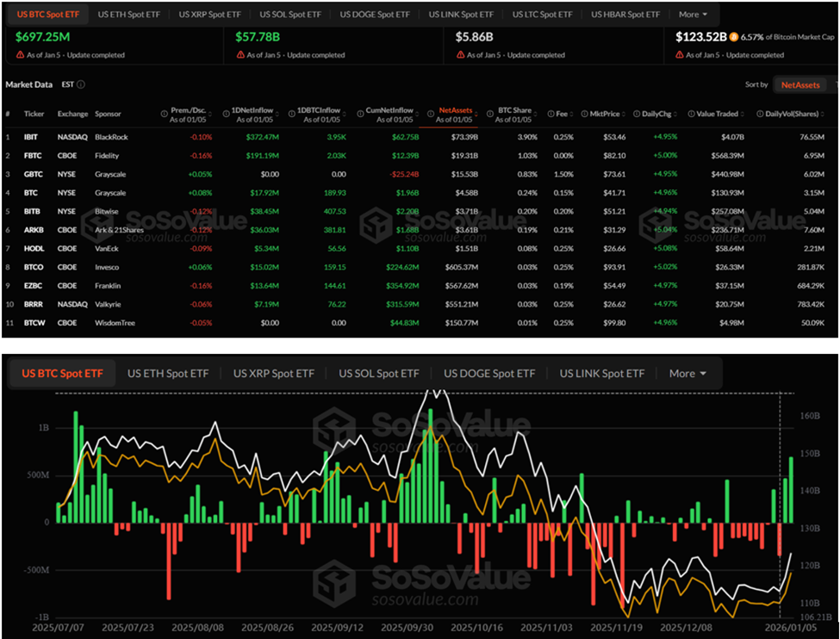Toggle sort order on the MktPrice column
The image size is (840, 639).
pyautogui.click(x=623, y=113)
